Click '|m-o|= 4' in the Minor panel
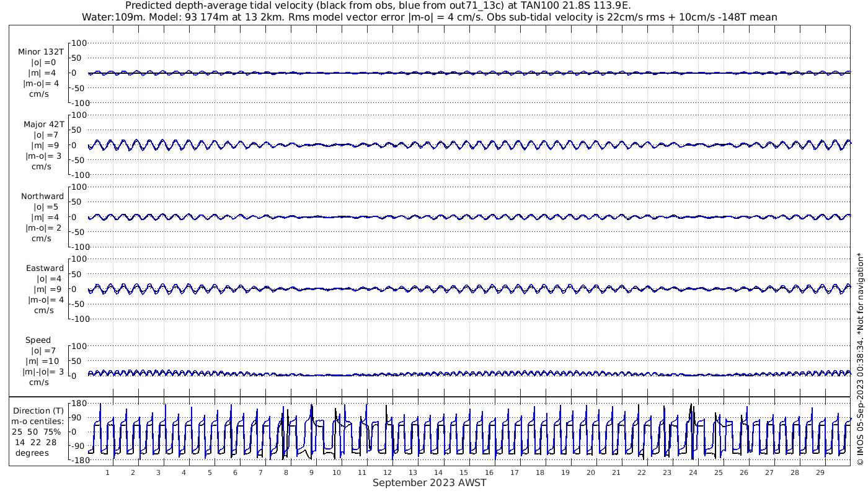The width and height of the screenshot is (868, 496). (42, 84)
